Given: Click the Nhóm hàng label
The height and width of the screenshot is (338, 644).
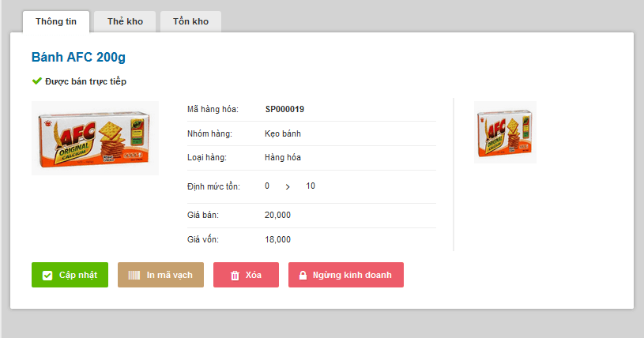Looking at the screenshot, I should point(209,134).
